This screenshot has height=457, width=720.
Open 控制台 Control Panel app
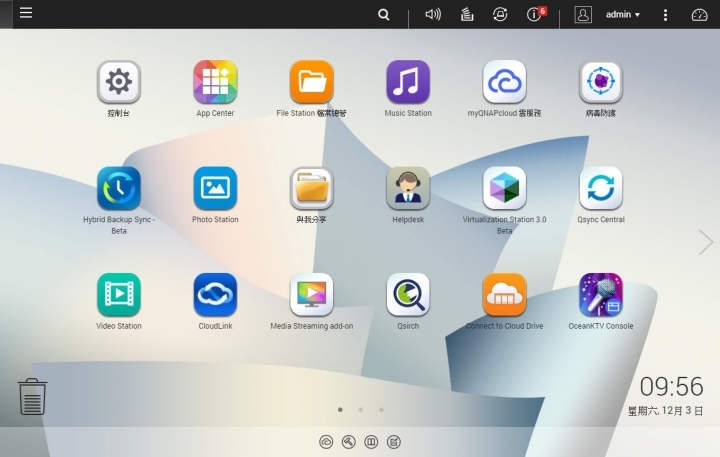(118, 82)
